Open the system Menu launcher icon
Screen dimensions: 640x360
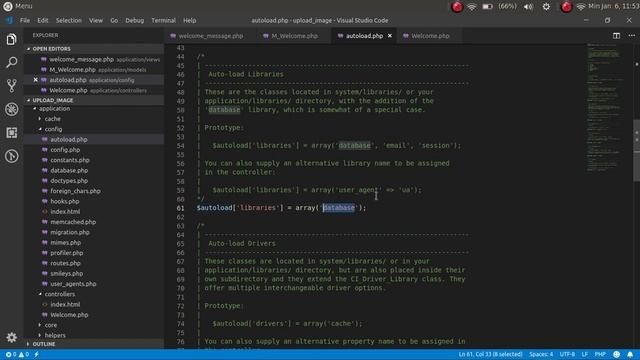pos(8,6)
